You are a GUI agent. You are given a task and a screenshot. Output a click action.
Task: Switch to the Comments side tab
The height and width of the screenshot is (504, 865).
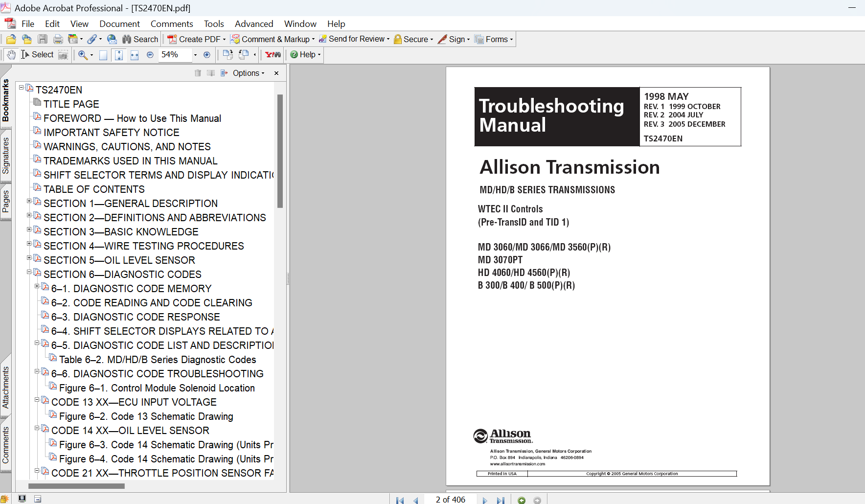pyautogui.click(x=6, y=445)
